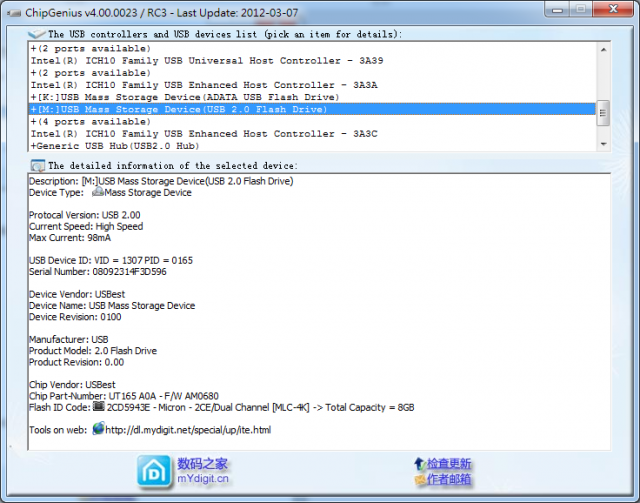Close the ChipGenius window
This screenshot has width=640, height=503.
coord(613,9)
